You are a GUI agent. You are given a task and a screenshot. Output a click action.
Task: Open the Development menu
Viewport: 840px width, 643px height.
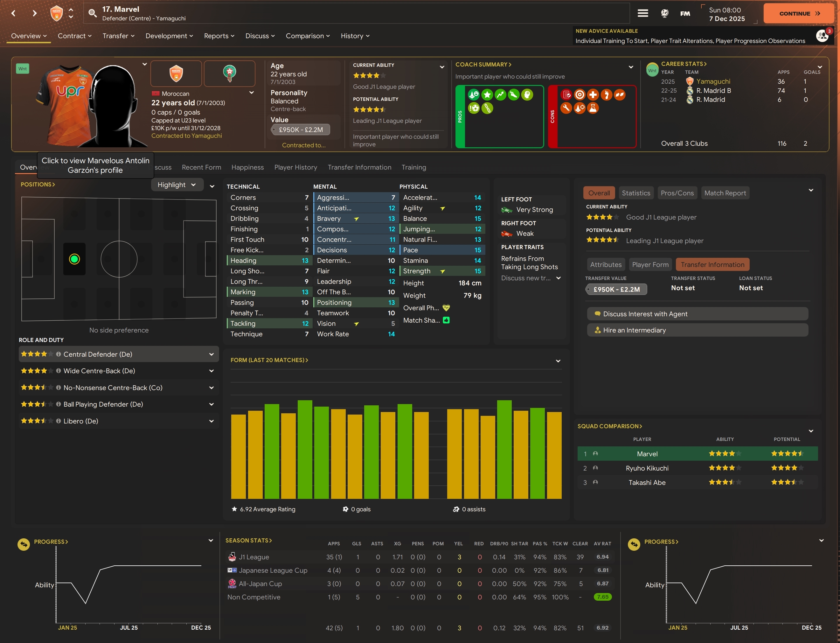click(x=169, y=36)
